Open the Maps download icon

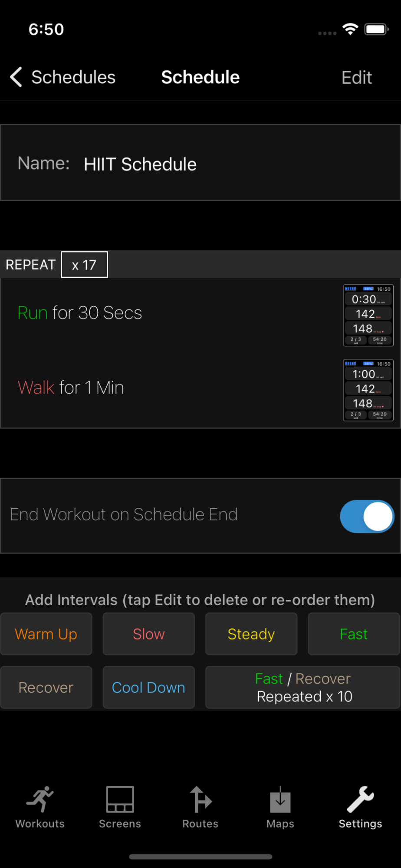click(x=280, y=799)
